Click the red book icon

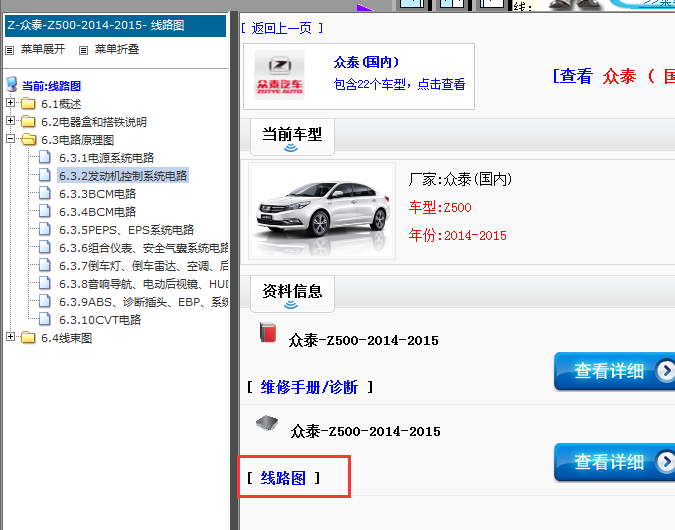pyautogui.click(x=268, y=332)
